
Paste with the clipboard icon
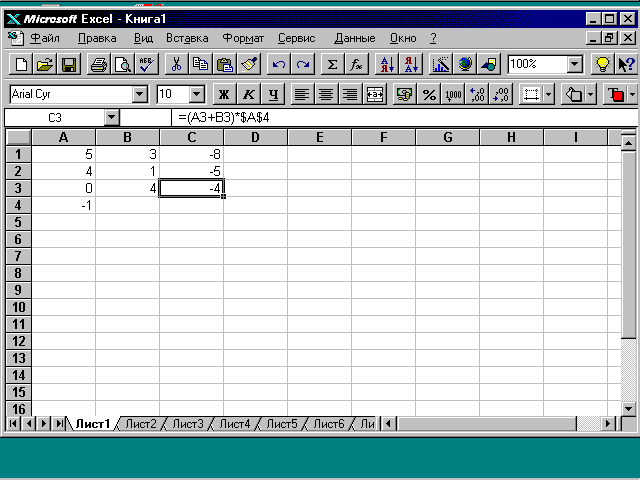coord(224,64)
